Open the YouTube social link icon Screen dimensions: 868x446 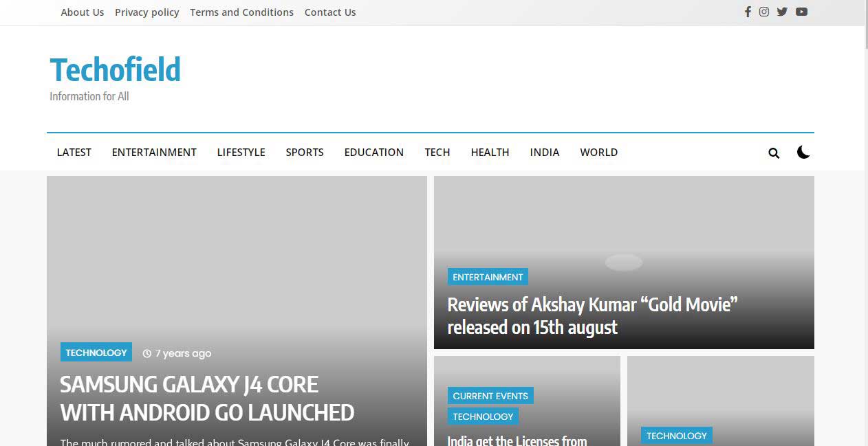pos(801,12)
